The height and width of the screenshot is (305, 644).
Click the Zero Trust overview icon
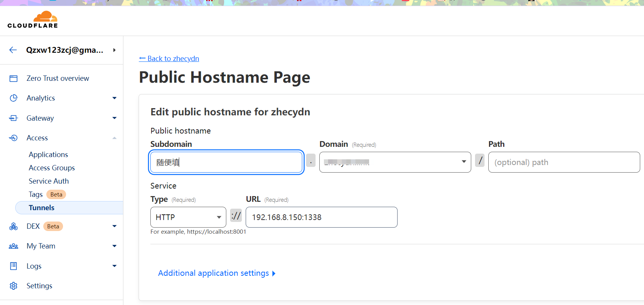[14, 79]
